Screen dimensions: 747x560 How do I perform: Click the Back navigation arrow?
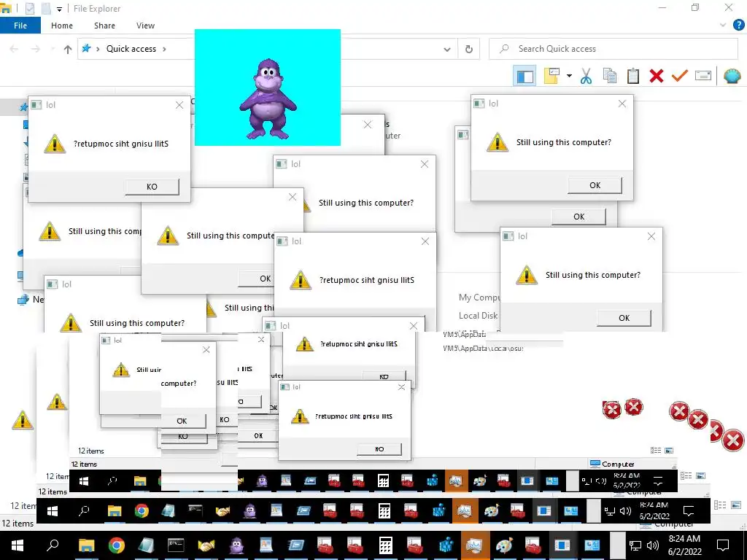14,49
